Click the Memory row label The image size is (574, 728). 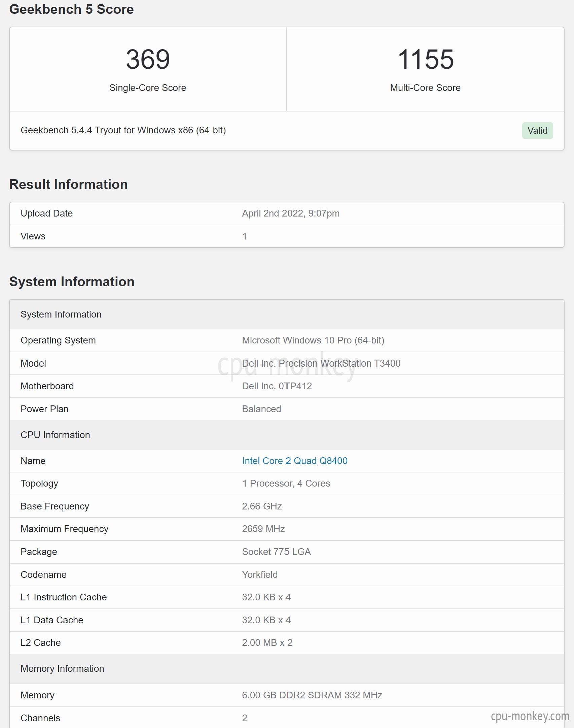click(x=37, y=695)
